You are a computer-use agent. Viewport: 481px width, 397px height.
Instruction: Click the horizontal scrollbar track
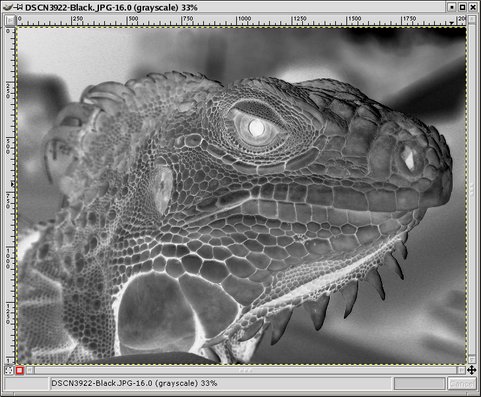click(245, 370)
